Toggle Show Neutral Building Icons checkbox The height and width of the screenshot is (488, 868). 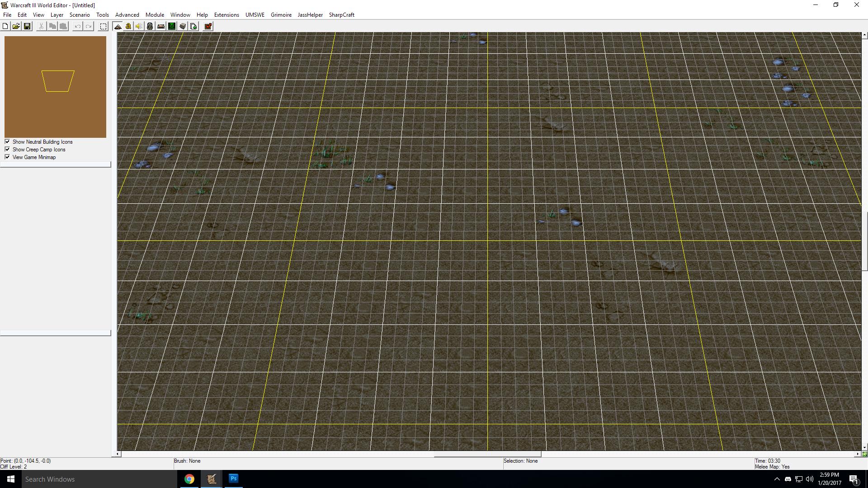(7, 141)
